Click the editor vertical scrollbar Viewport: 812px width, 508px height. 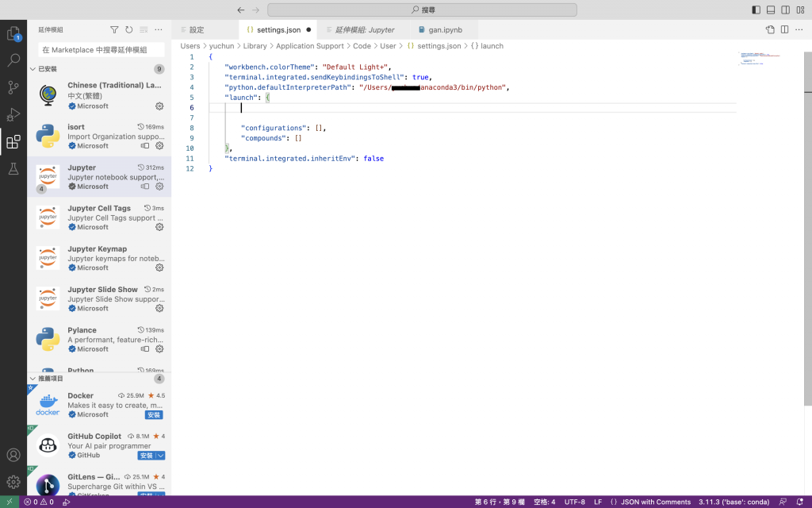pyautogui.click(x=808, y=228)
